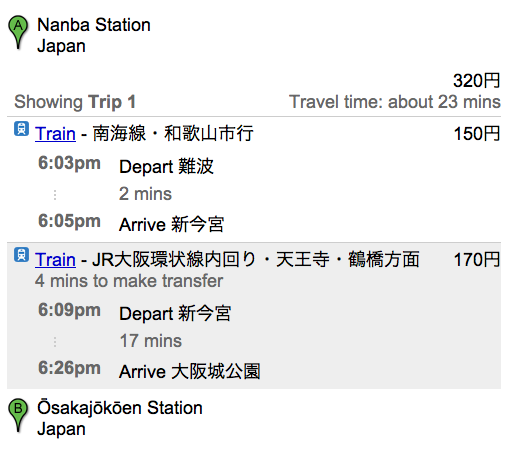Click the Showing Trip 1 label
This screenshot has height=455, width=509.
75,102
